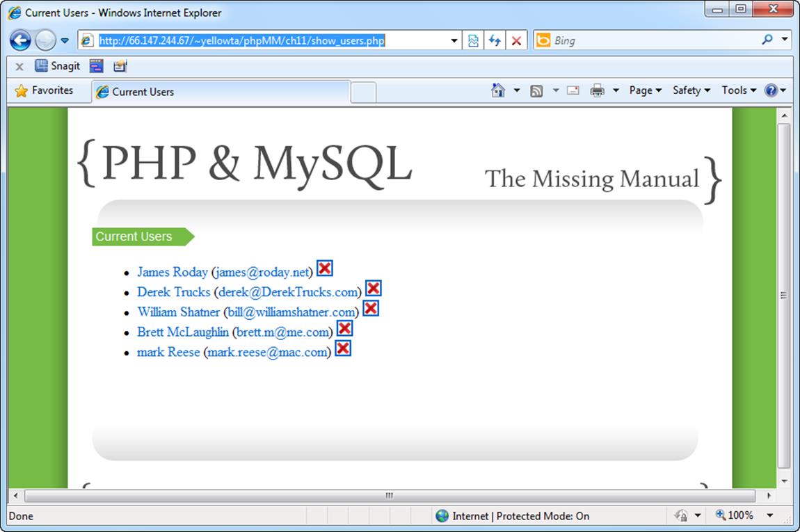Image resolution: width=800 pixels, height=532 pixels.
Task: Click the Forward navigation button
Action: (x=45, y=40)
